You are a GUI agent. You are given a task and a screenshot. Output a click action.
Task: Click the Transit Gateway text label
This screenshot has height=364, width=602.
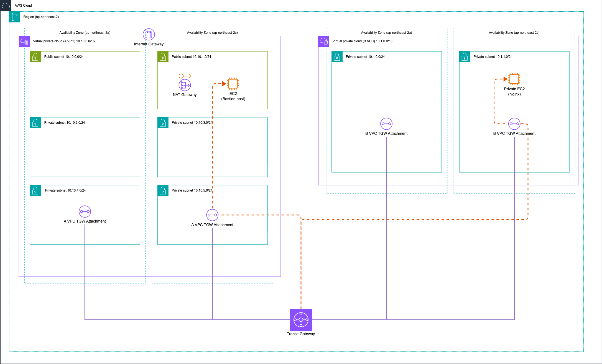pos(301,334)
